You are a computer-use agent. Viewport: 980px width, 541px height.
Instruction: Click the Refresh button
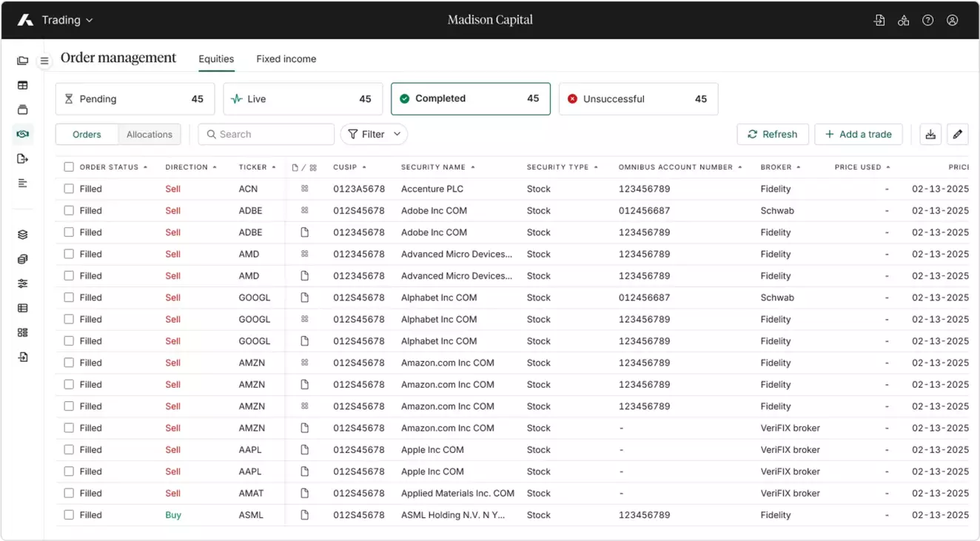point(773,134)
